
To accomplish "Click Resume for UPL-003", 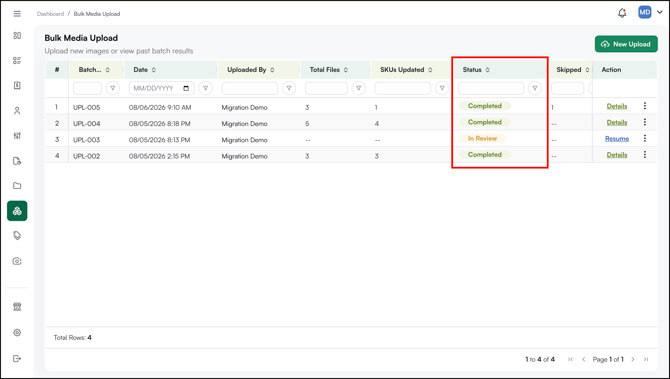I will [x=617, y=139].
